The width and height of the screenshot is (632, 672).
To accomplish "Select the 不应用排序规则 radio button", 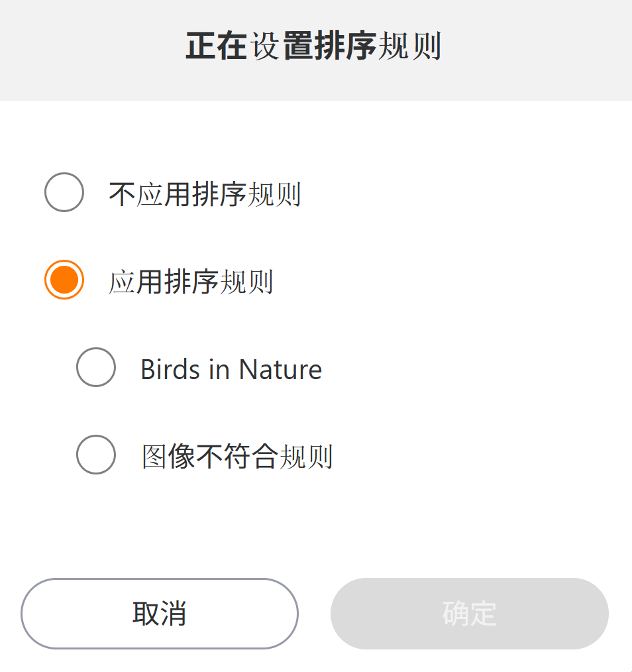I will 64,192.
